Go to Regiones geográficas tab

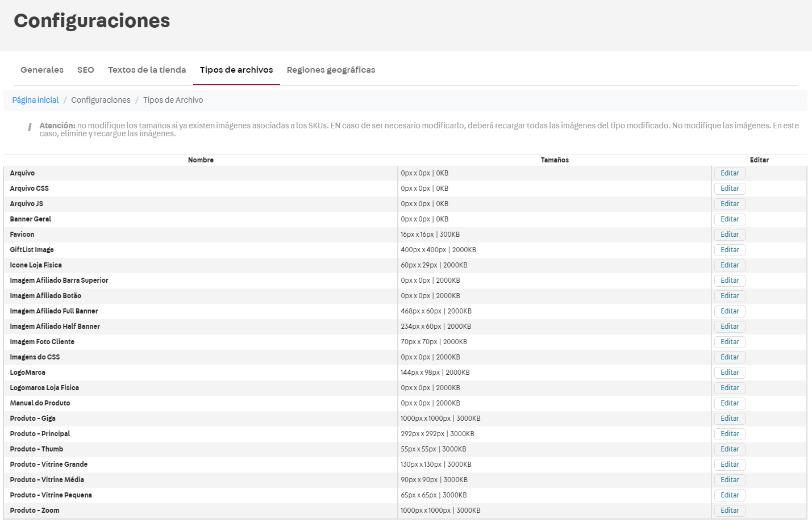331,70
